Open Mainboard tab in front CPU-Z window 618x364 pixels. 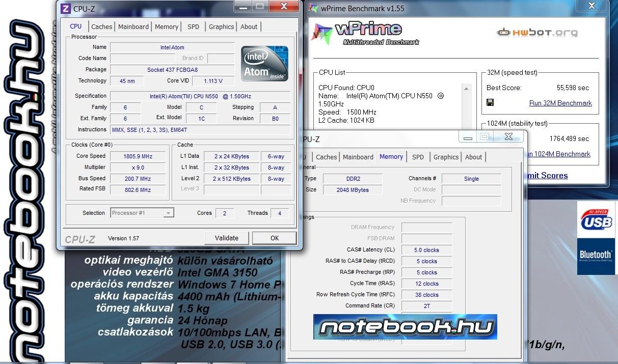click(133, 27)
